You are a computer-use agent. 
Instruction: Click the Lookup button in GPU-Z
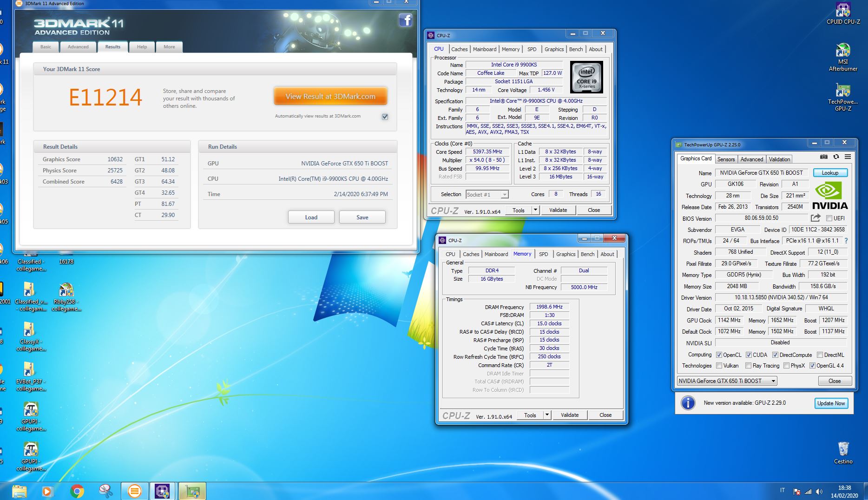point(830,172)
